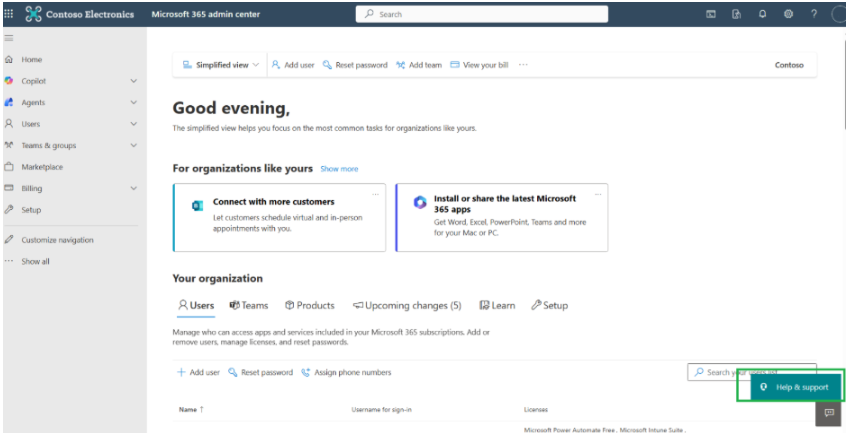Open Marketplace in the sidebar
Image resolution: width=846 pixels, height=433 pixels.
pyautogui.click(x=42, y=167)
